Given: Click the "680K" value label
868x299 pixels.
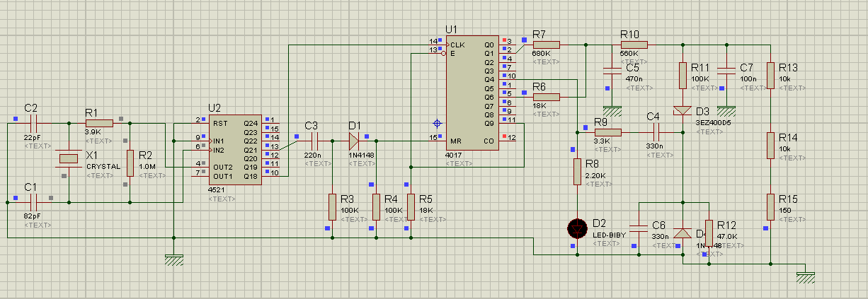Looking at the screenshot, I should 542,54.
